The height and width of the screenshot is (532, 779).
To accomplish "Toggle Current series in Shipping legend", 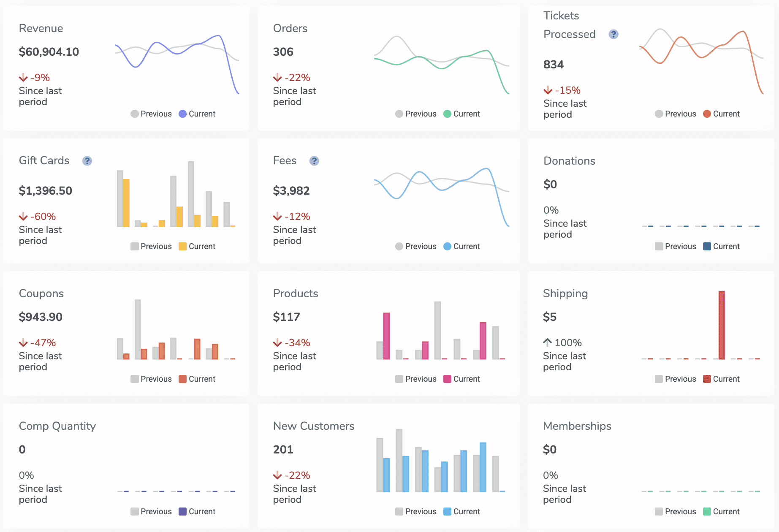I will coord(722,379).
